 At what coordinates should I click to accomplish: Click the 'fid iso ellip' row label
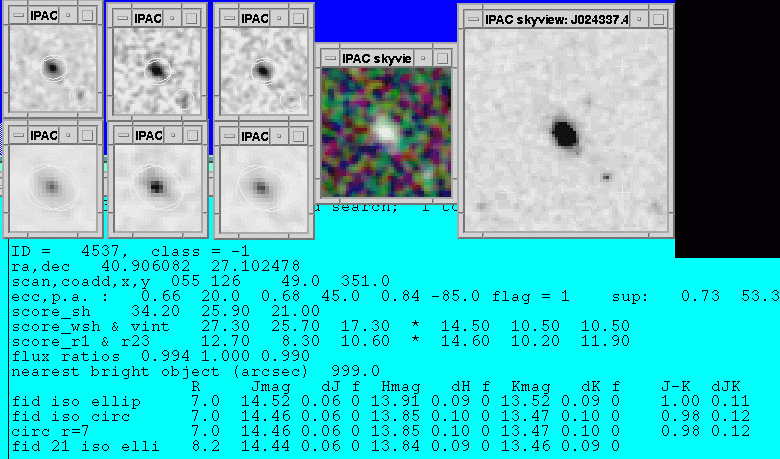76,401
